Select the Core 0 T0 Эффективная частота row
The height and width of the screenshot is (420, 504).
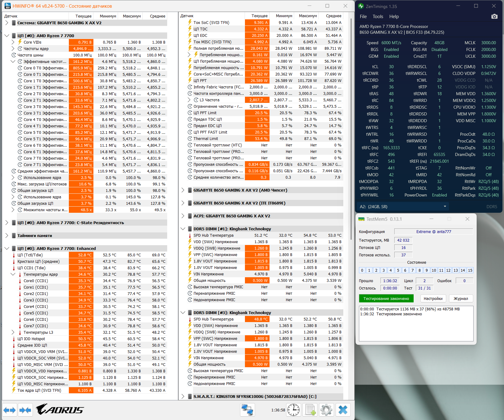[85, 68]
